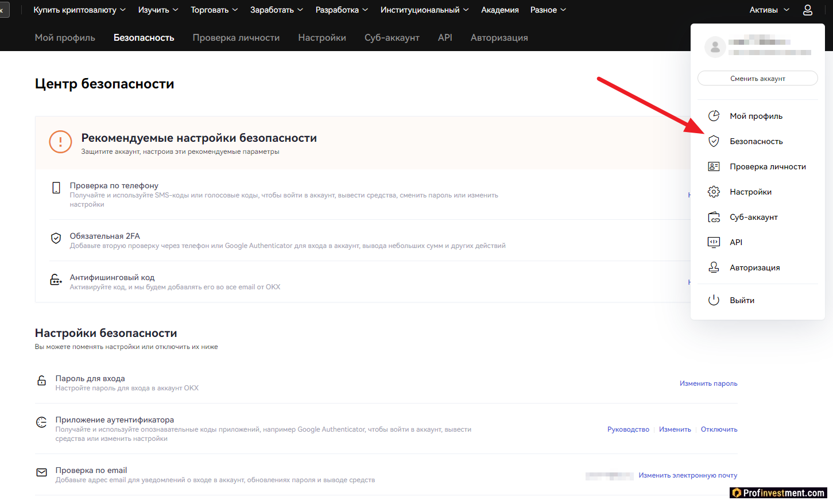Open the Проверка личности tab

click(236, 38)
